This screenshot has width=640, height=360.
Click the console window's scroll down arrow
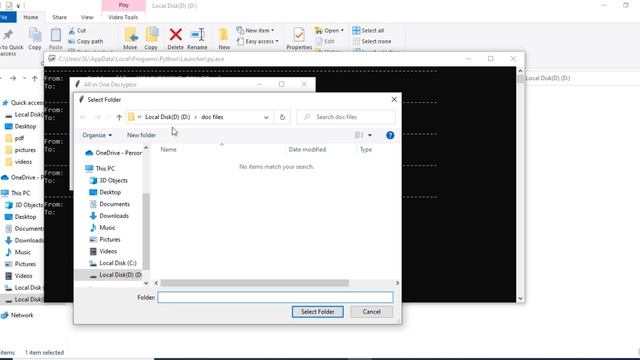[520, 299]
